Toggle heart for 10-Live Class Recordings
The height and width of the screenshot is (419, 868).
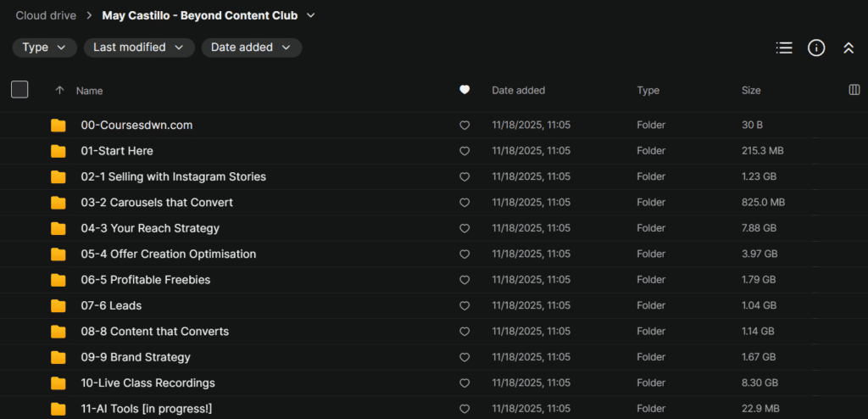coord(465,383)
